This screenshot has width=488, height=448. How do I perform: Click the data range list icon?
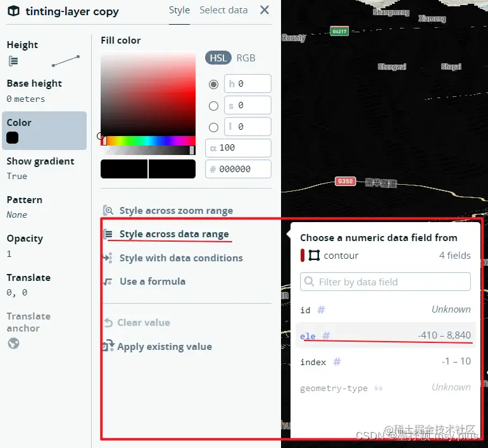click(108, 234)
